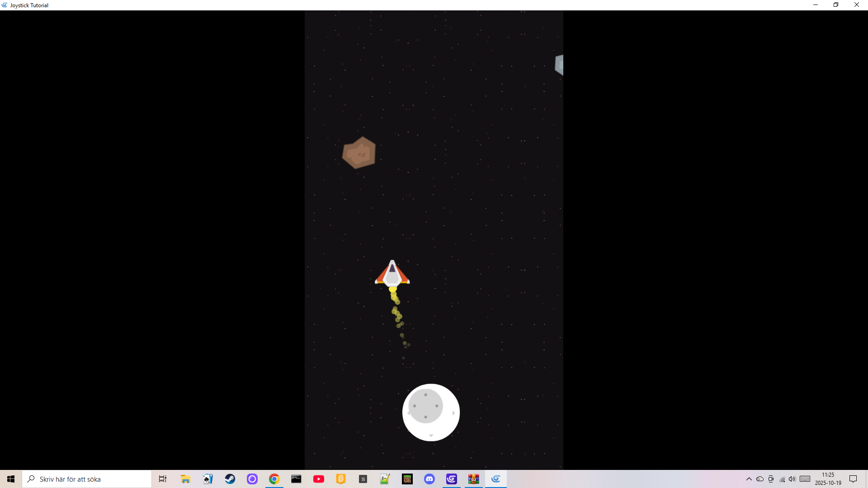Open the WinRAR taskbar icon
Viewport: 868px width, 488px height.
click(473, 479)
